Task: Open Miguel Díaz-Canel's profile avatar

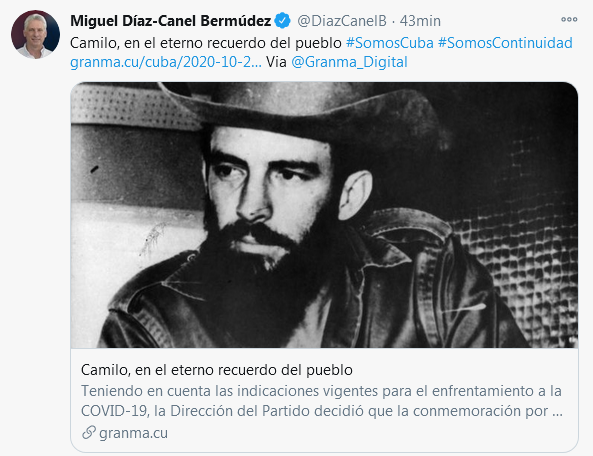Action: [x=35, y=34]
